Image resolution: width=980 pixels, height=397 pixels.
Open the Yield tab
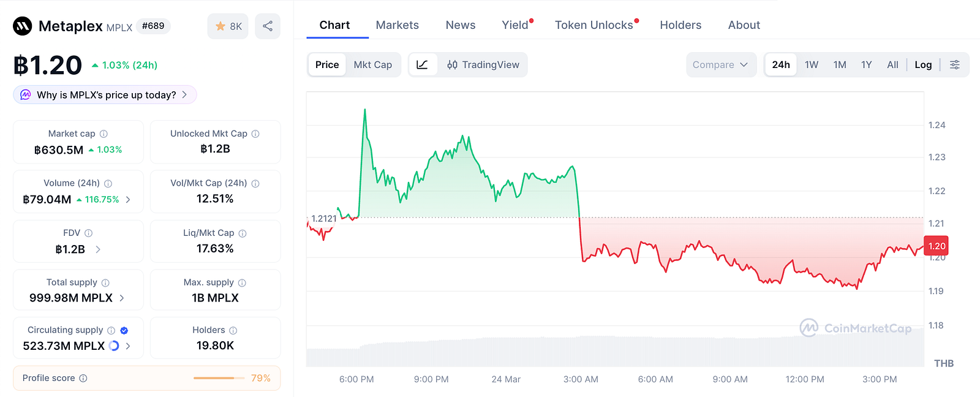pos(516,25)
